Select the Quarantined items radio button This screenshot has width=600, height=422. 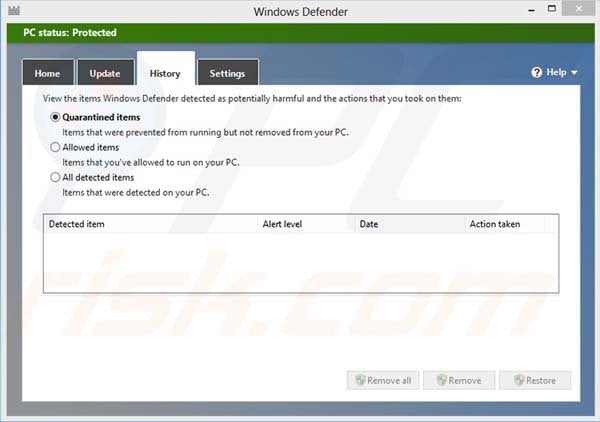coord(55,117)
